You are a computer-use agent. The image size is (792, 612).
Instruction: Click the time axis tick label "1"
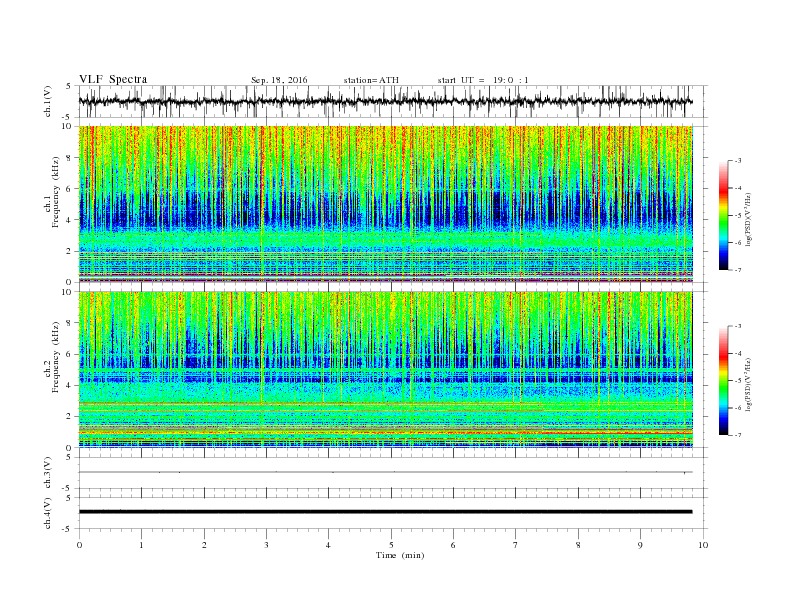click(x=141, y=545)
